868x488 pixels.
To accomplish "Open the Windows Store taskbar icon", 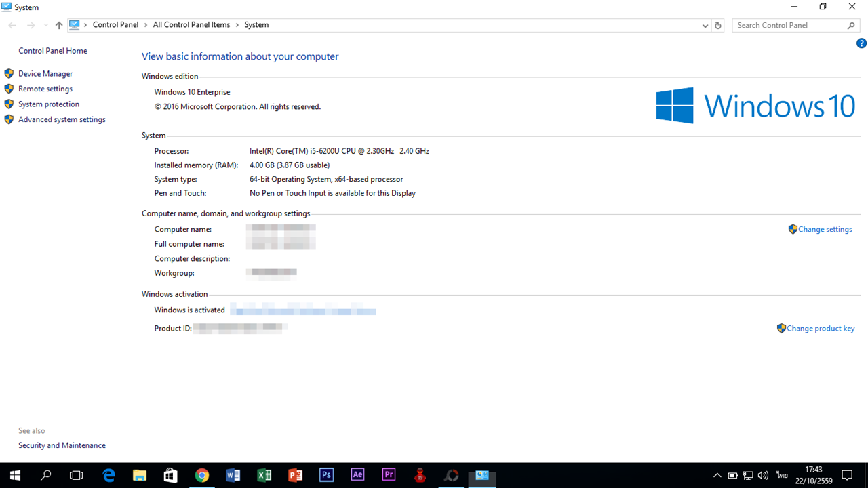I will [171, 475].
